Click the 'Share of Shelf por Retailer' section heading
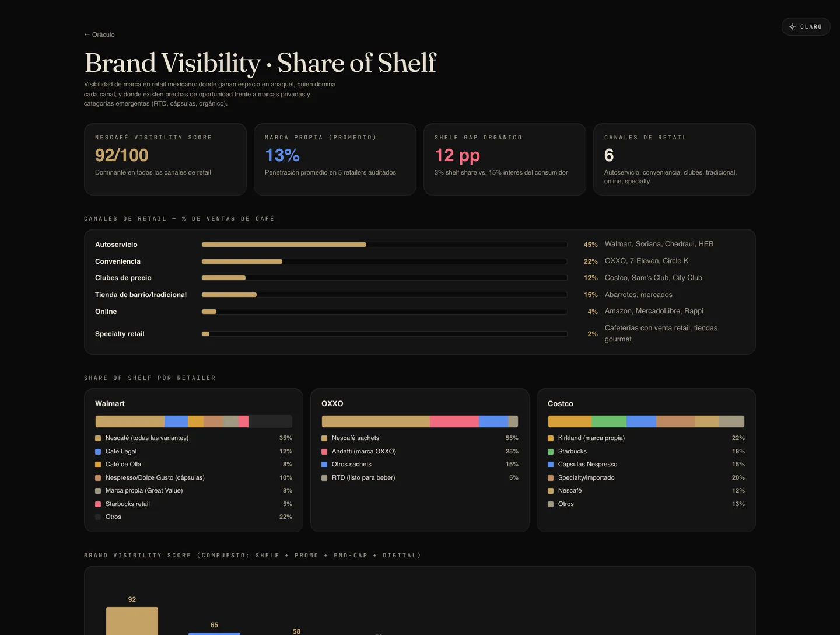 [x=150, y=378]
